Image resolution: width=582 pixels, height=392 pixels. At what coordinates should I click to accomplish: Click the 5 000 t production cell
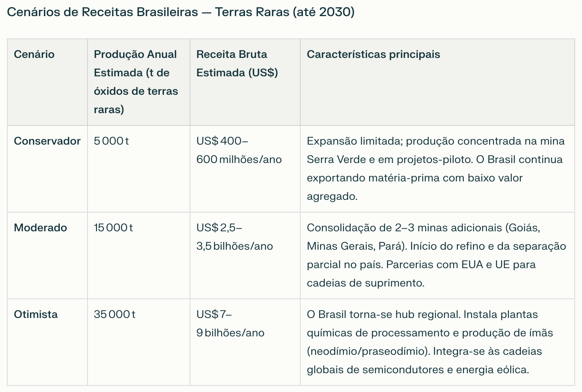point(111,141)
